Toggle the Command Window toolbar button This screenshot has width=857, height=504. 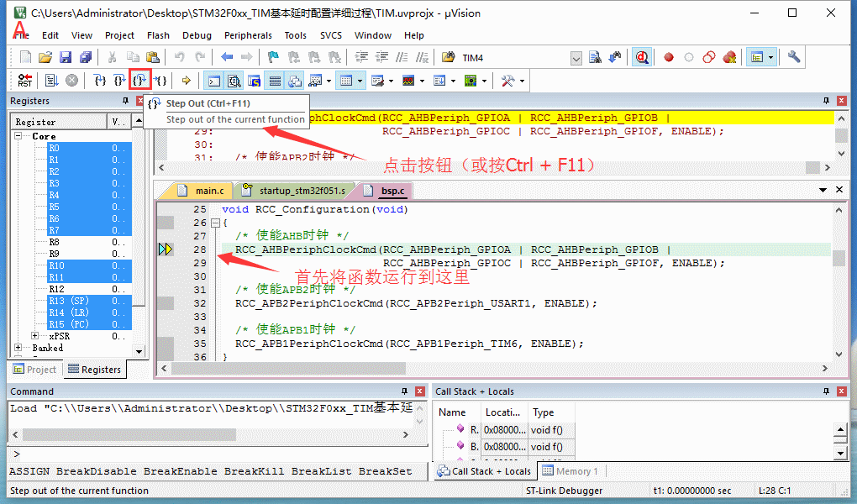point(214,81)
